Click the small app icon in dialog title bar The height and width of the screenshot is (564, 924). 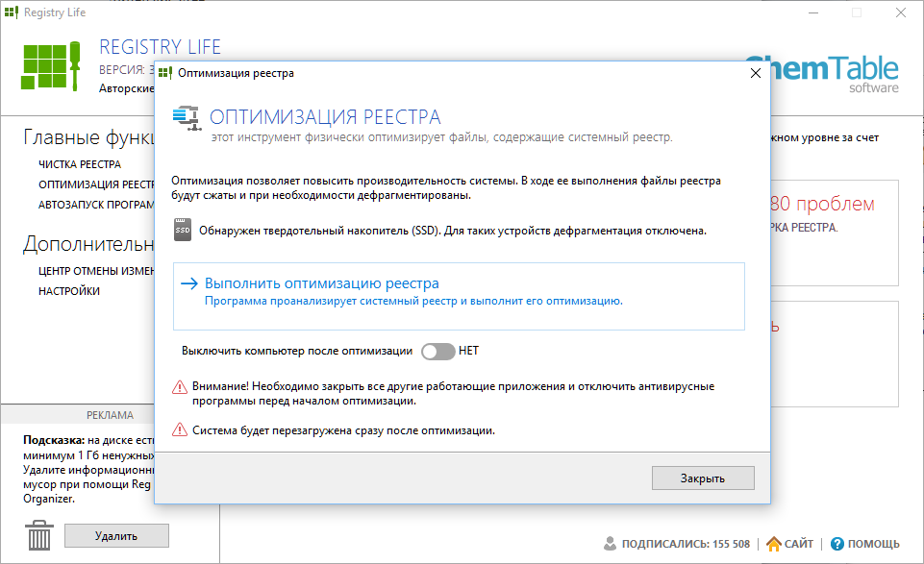click(165, 73)
